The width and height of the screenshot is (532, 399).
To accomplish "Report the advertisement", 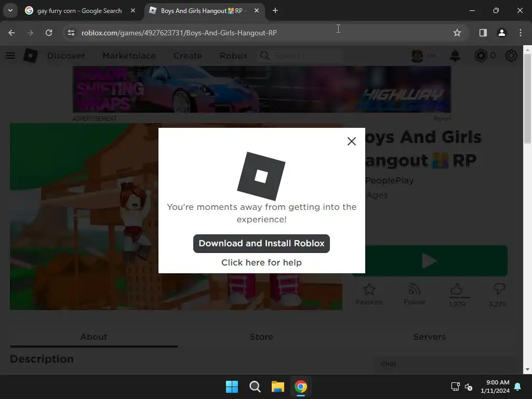I will [442, 118].
